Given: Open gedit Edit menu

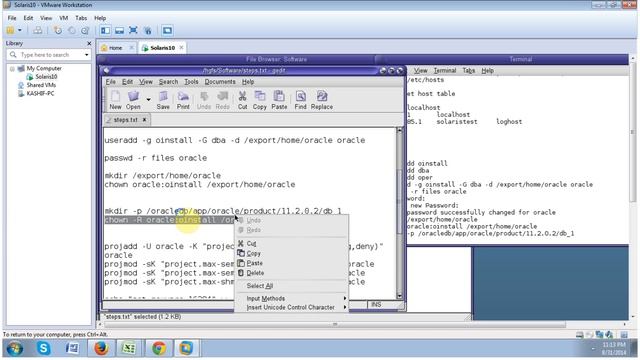Looking at the screenshot, I should point(127,82).
